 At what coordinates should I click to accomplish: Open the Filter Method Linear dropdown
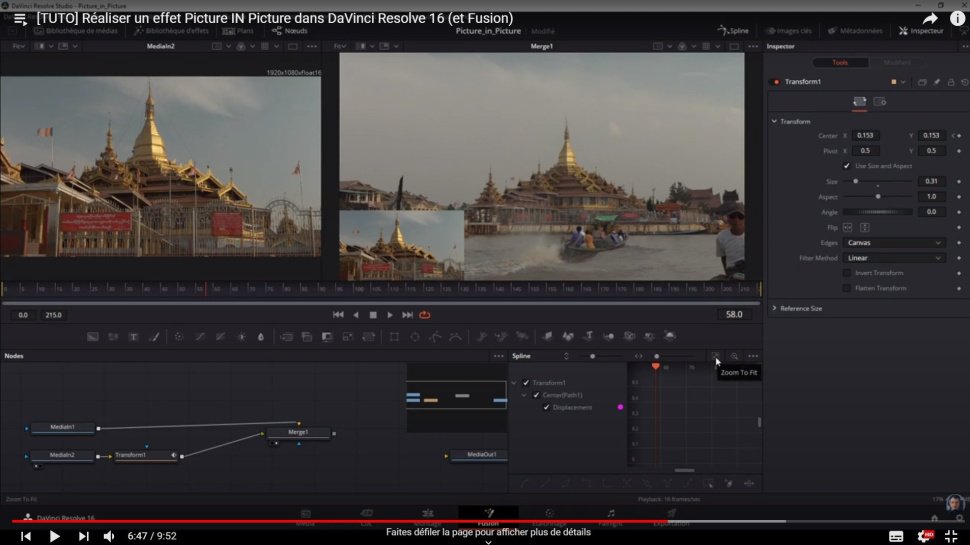894,258
